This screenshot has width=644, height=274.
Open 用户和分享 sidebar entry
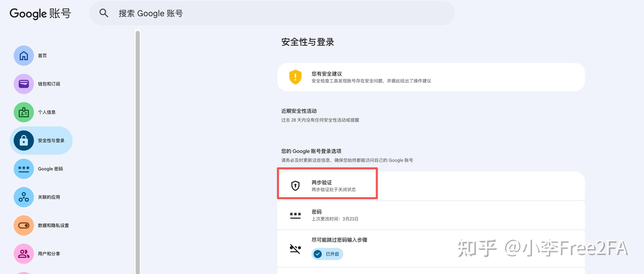click(x=49, y=254)
